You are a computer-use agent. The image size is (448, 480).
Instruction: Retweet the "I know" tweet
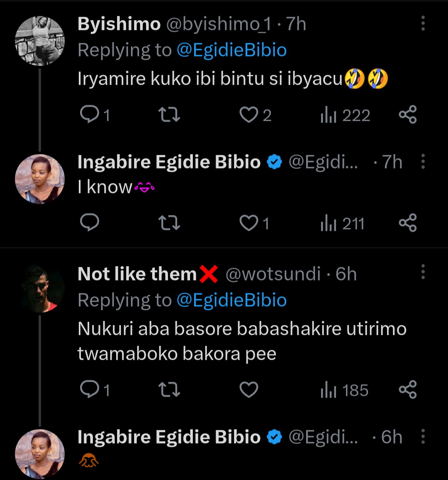(x=169, y=223)
